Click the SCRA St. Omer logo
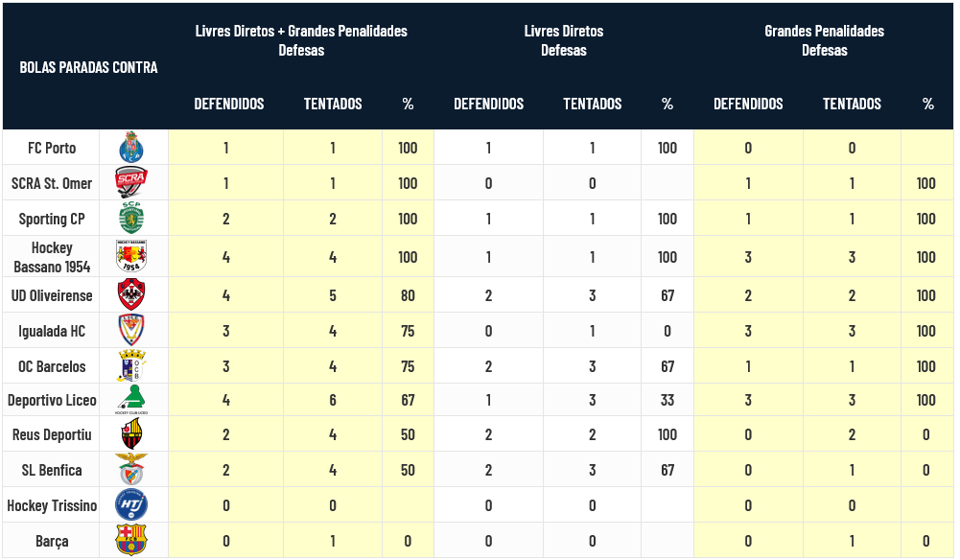The height and width of the screenshot is (560, 960). point(131,182)
